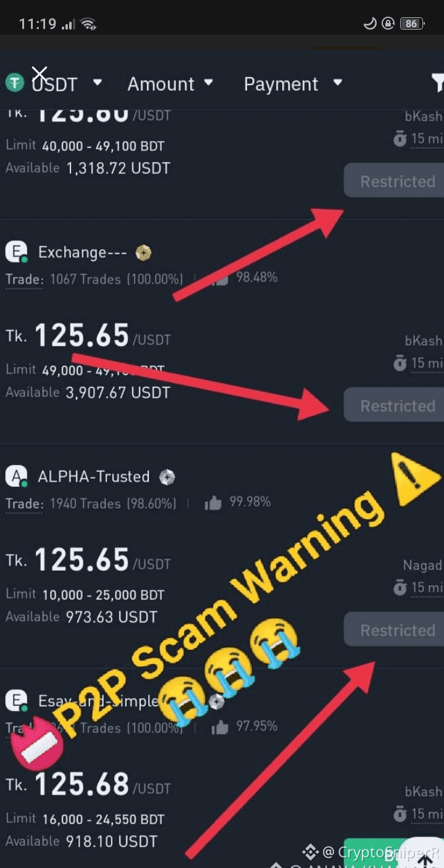Open the USDT coin dropdown

pos(54,84)
